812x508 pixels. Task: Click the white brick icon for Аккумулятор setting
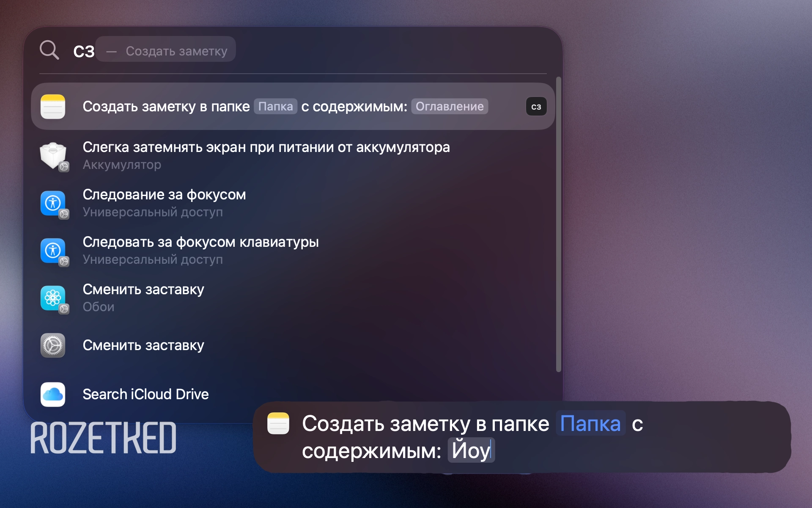[53, 156]
